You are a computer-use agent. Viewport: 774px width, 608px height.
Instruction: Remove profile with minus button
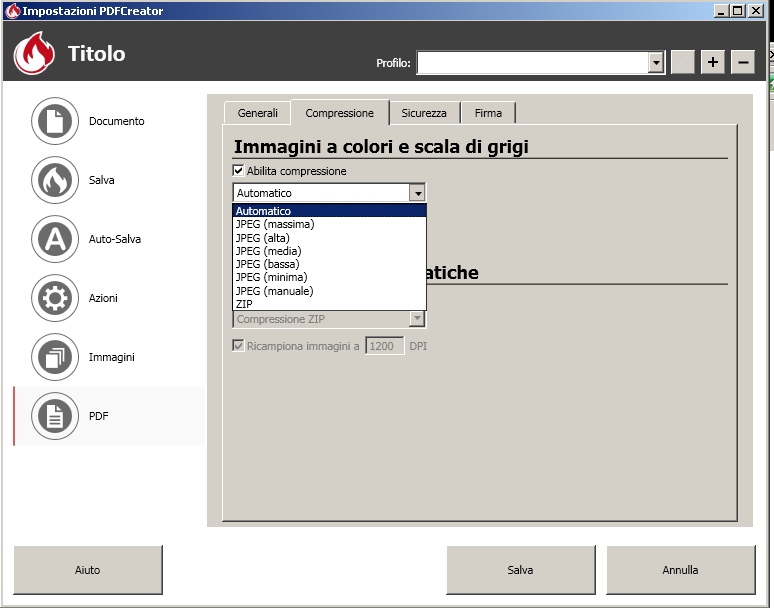pyautogui.click(x=743, y=62)
